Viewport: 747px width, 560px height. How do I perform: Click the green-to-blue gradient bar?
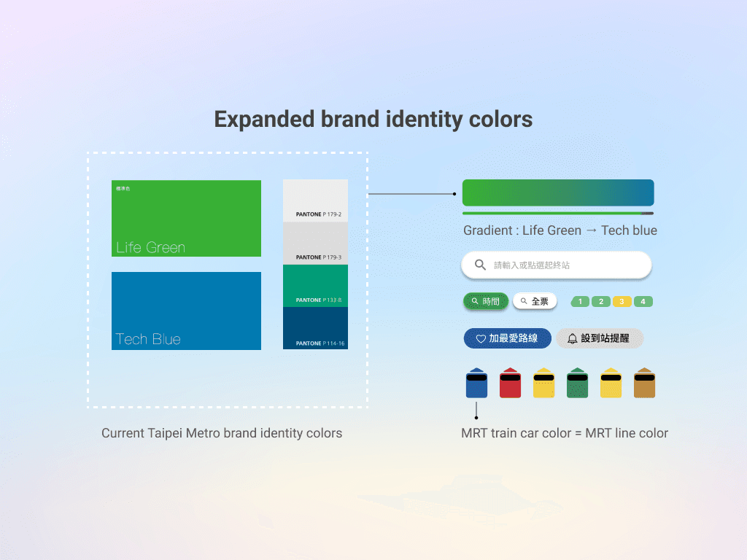558,192
